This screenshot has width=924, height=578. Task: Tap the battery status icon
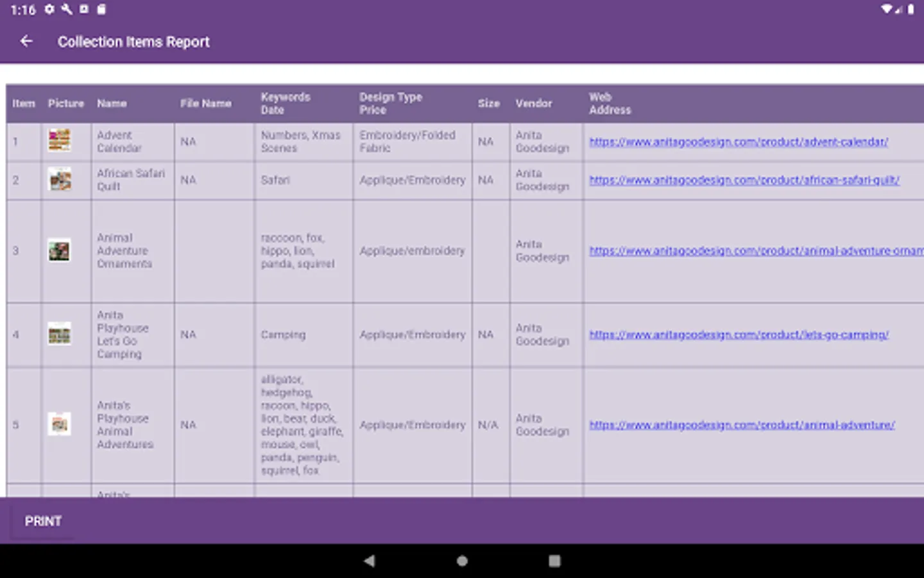tap(911, 10)
